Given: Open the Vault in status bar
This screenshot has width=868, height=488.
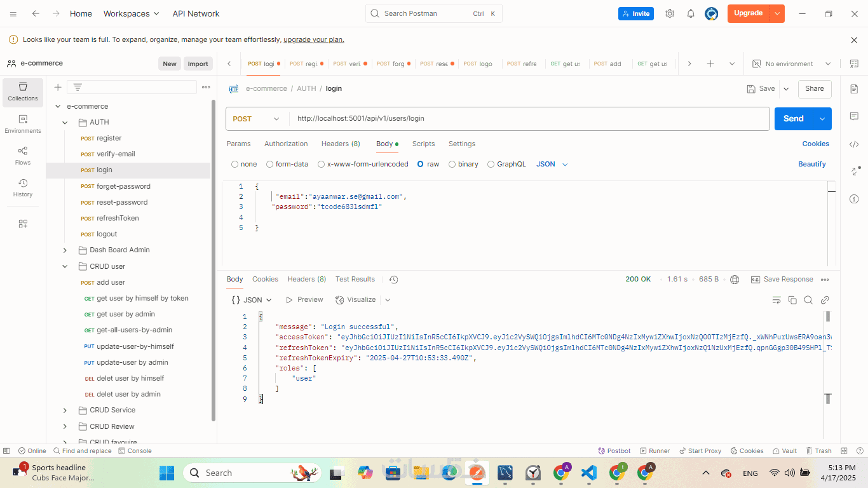Looking at the screenshot, I should (784, 451).
